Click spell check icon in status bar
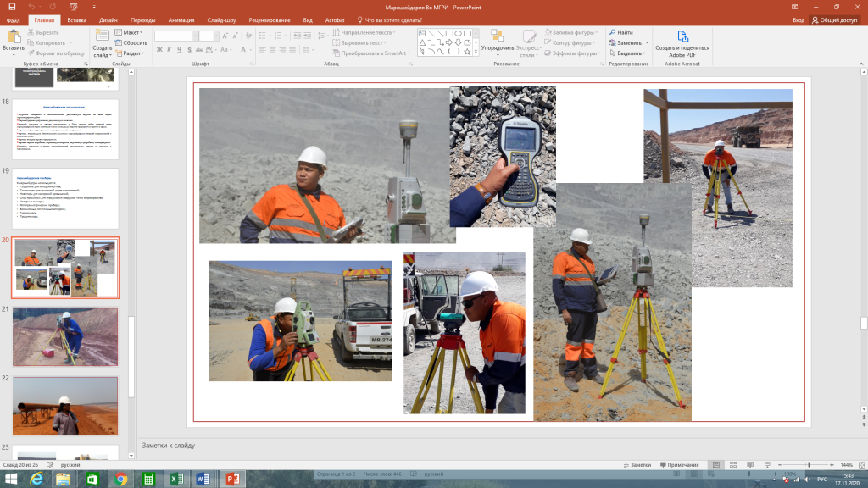868x488 pixels. tap(50, 465)
